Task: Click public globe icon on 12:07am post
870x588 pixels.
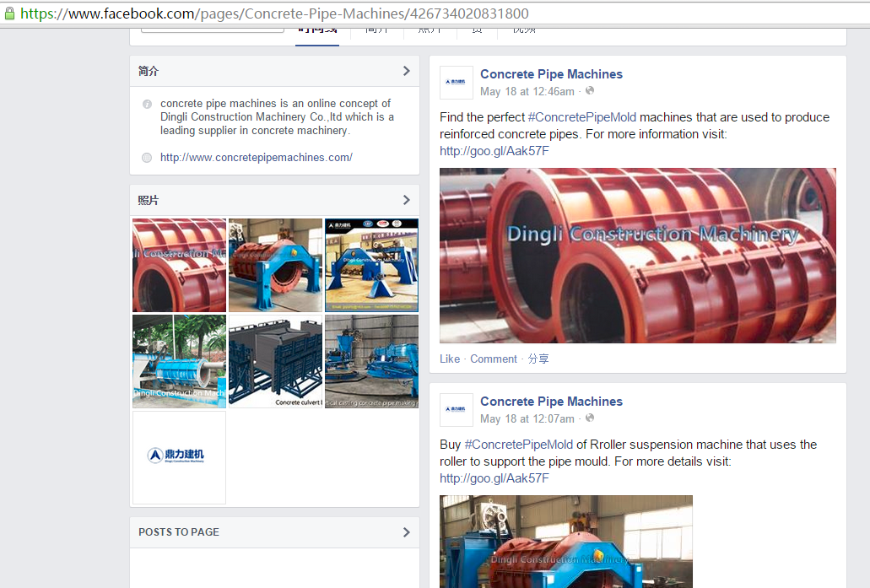Action: (x=589, y=418)
